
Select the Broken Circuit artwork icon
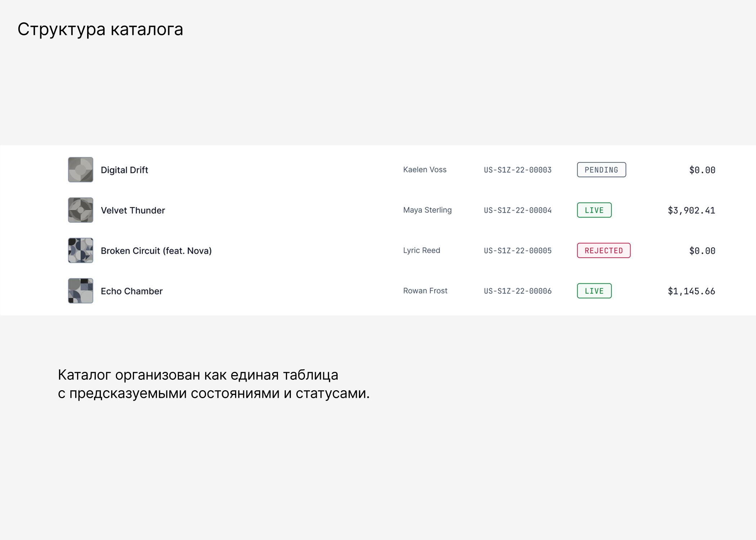[x=80, y=250]
